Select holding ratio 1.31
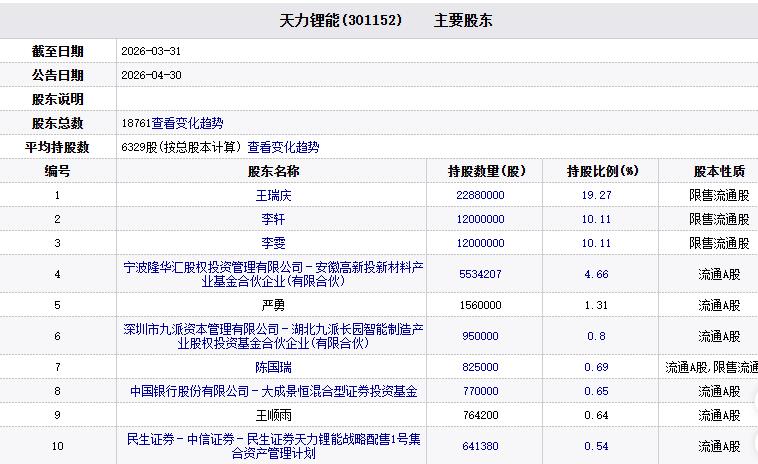This screenshot has width=758, height=464. tap(597, 305)
